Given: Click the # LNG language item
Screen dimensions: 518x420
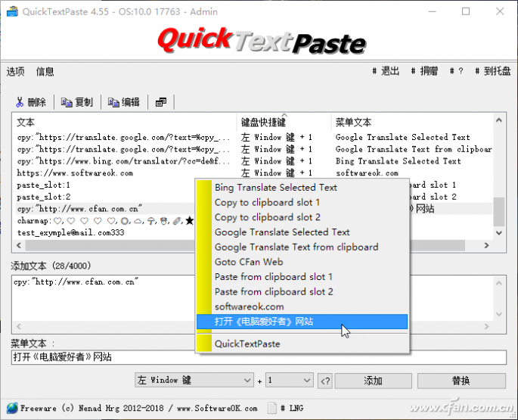Looking at the screenshot, I should click(292, 408).
